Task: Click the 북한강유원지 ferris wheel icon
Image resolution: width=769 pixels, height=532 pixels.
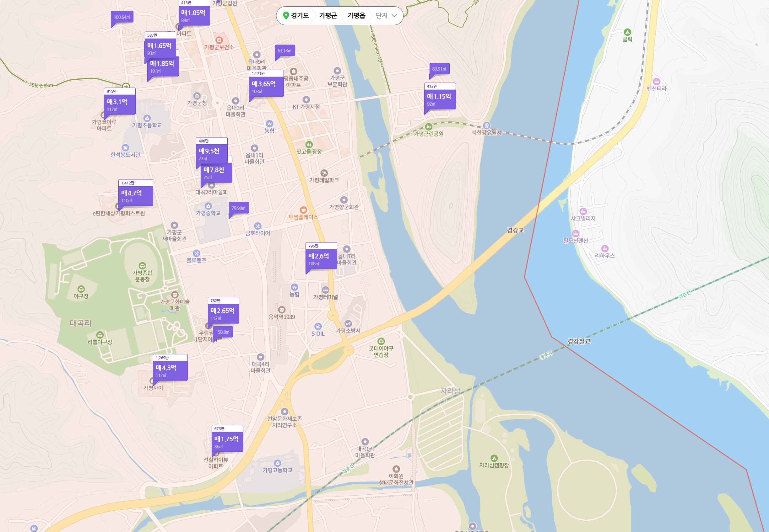Action: (x=486, y=126)
